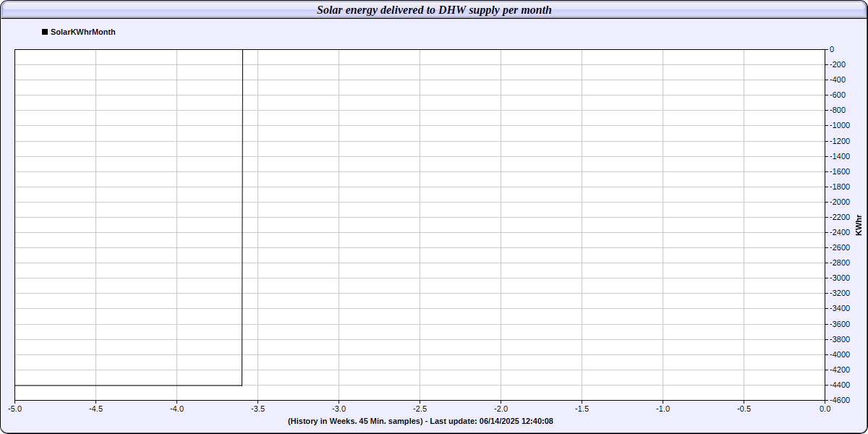Image resolution: width=868 pixels, height=434 pixels.
Task: Click the -3400 y-axis tick label
Action: click(x=840, y=308)
